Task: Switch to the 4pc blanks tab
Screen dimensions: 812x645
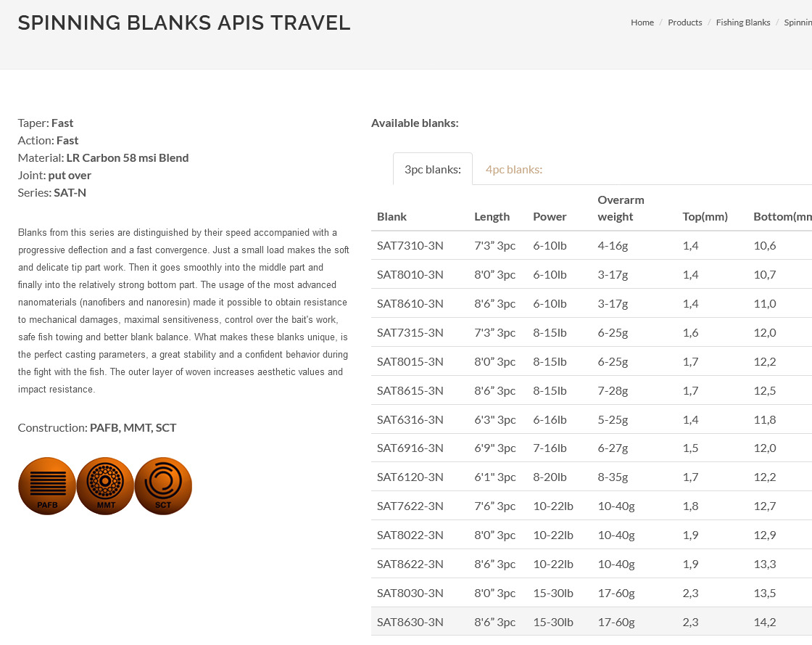Action: pos(513,170)
